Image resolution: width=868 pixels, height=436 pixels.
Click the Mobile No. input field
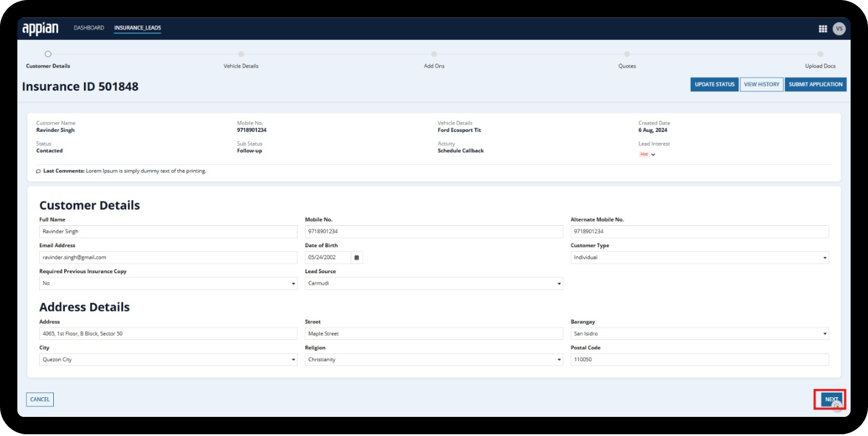point(434,232)
